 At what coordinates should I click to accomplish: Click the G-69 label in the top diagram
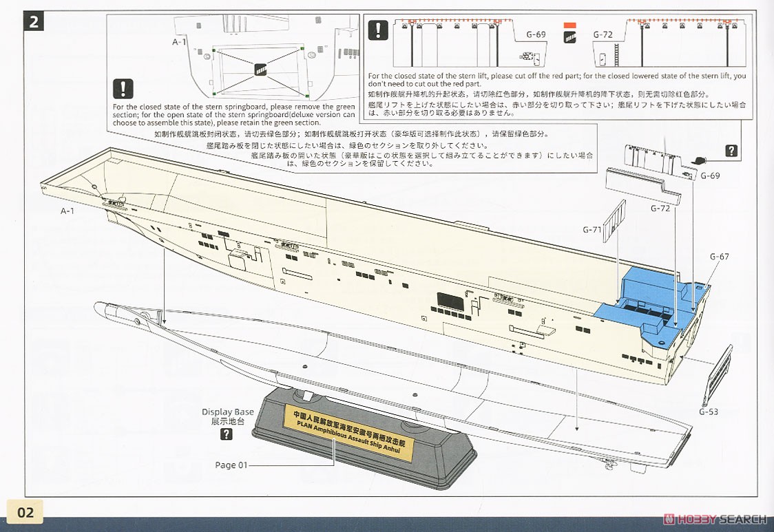(536, 34)
